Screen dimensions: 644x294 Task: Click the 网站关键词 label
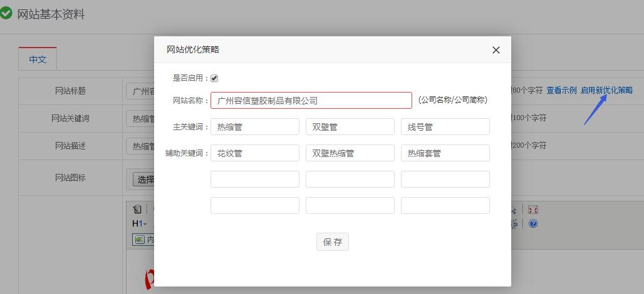pos(70,118)
